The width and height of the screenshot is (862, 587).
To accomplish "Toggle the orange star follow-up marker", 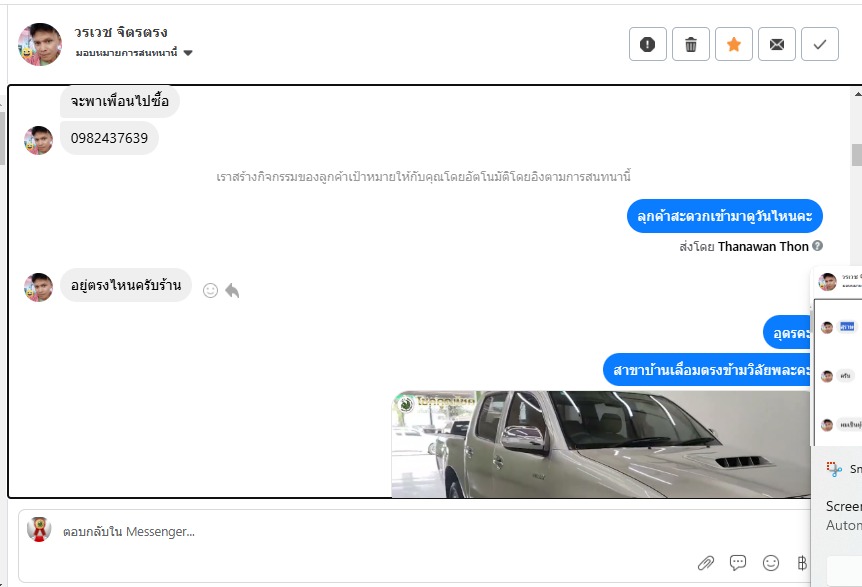I will [734, 44].
